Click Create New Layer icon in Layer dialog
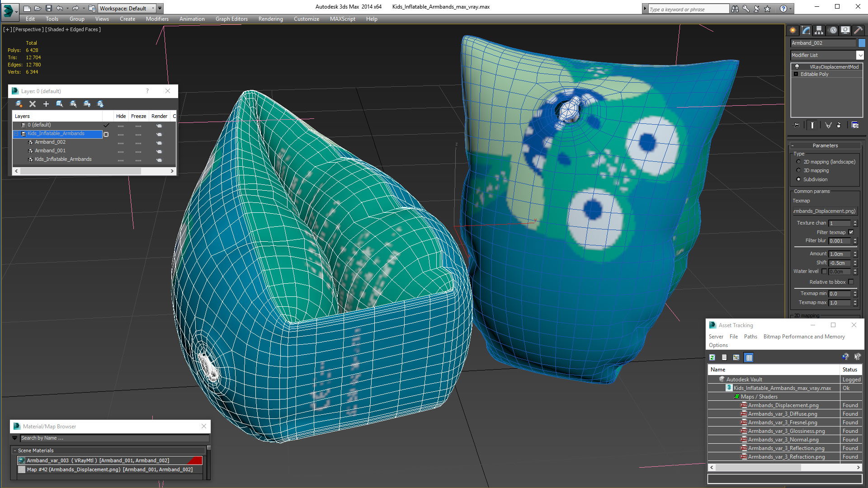The height and width of the screenshot is (488, 868). pyautogui.click(x=19, y=104)
